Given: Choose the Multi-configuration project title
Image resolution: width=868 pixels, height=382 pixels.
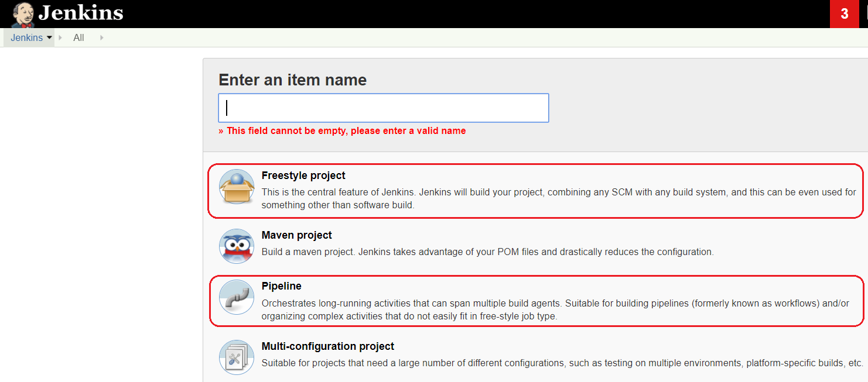Looking at the screenshot, I should point(328,346).
